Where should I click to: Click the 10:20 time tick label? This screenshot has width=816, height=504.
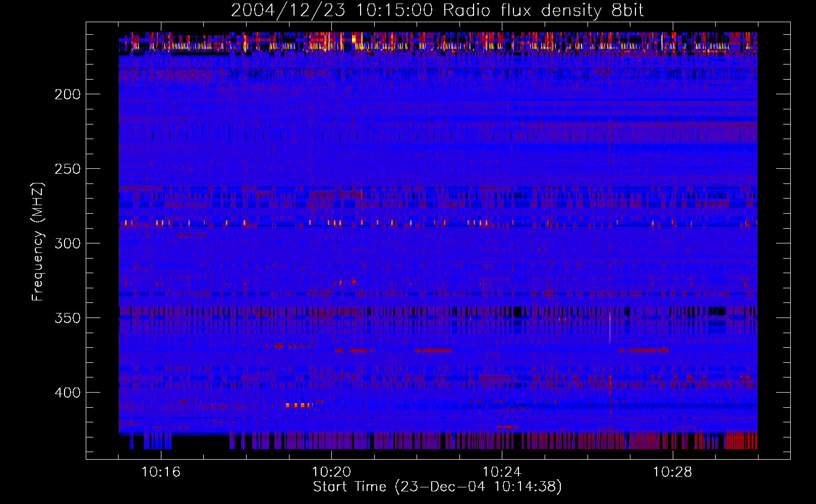coord(331,472)
